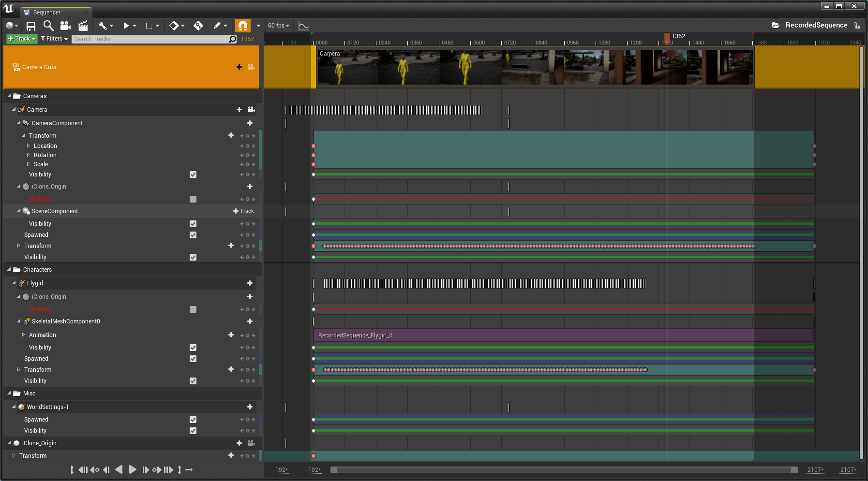Open the snapping options dropdown arrow

coord(258,26)
